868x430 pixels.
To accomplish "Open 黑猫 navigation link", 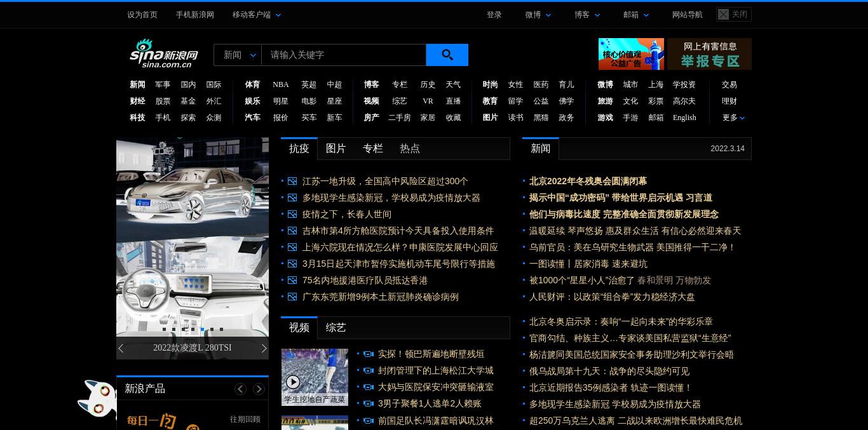I will 541,118.
